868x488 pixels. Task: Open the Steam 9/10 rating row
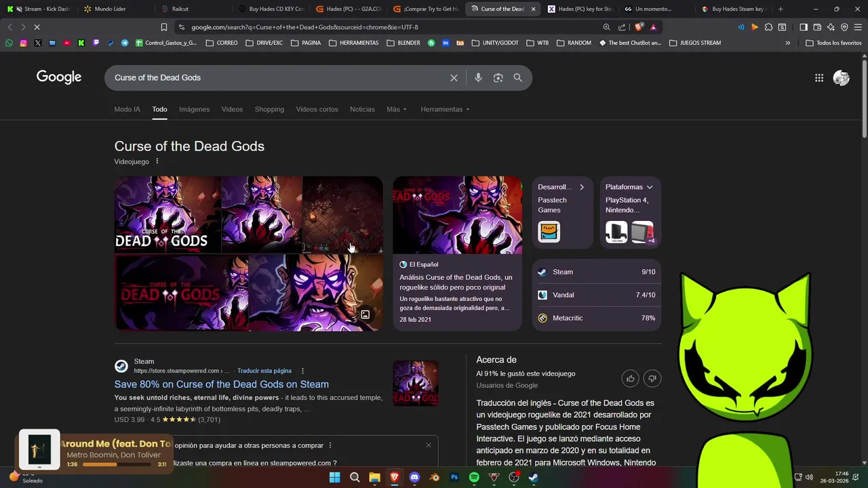point(597,272)
